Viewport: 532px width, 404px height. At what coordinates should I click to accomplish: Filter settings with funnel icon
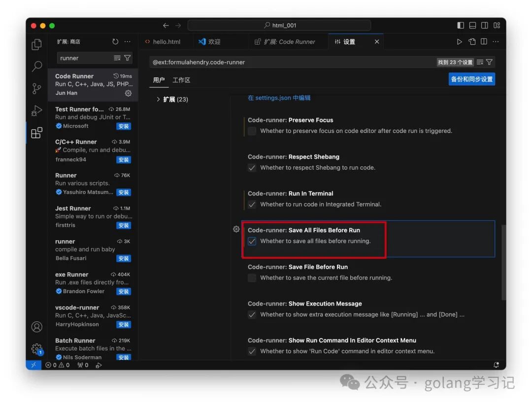(x=489, y=62)
